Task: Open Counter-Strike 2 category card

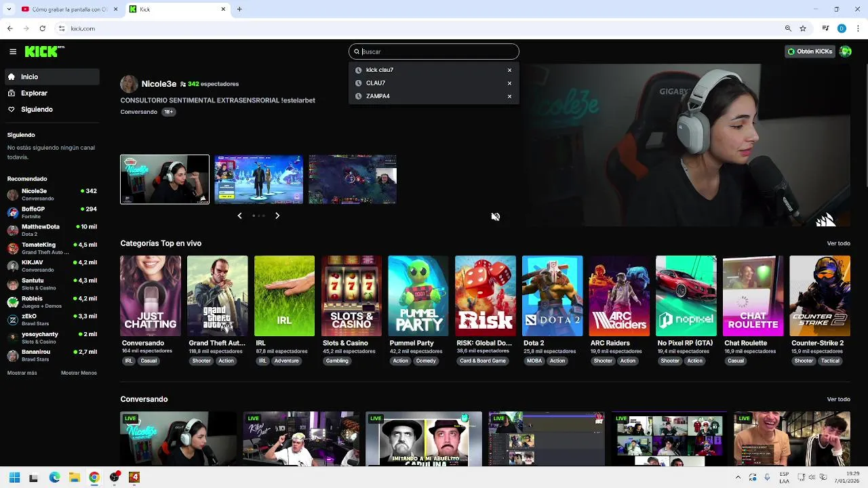Action: coord(820,296)
